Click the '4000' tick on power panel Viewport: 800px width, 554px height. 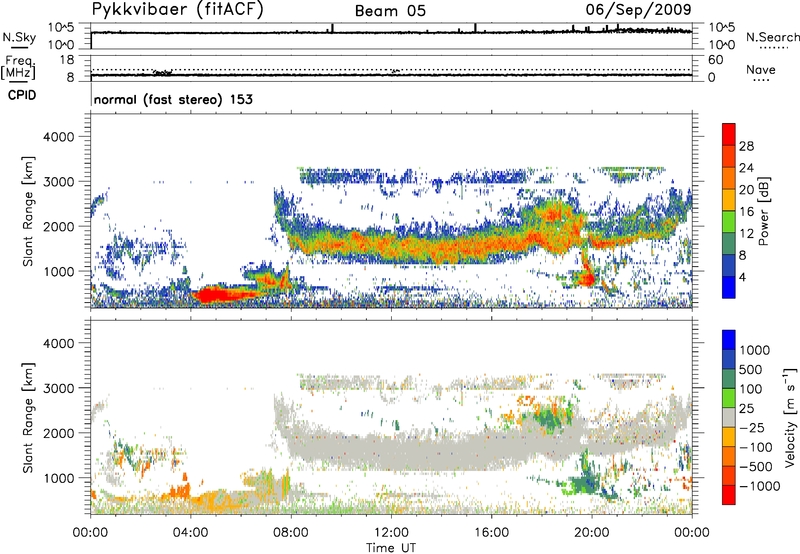[59, 137]
